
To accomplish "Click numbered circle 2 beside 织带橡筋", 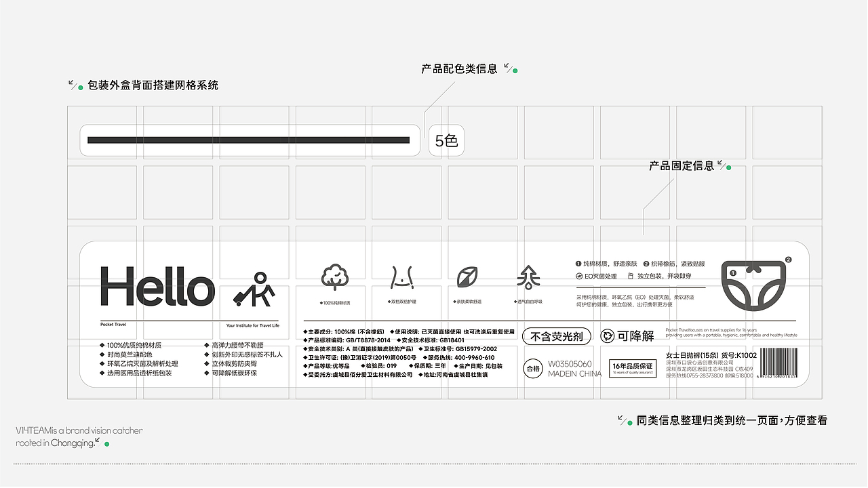I will (x=646, y=264).
